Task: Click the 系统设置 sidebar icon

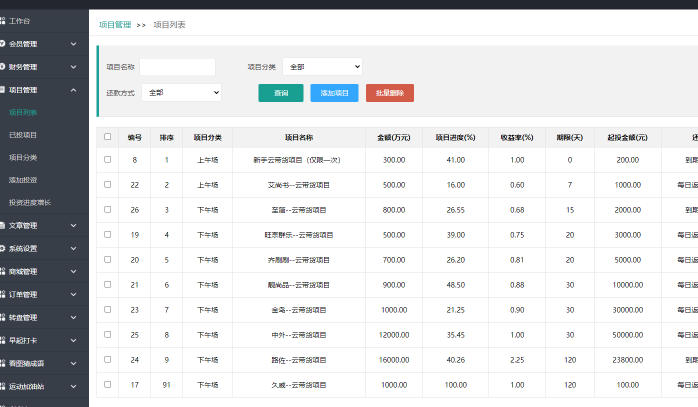Action: [4, 248]
